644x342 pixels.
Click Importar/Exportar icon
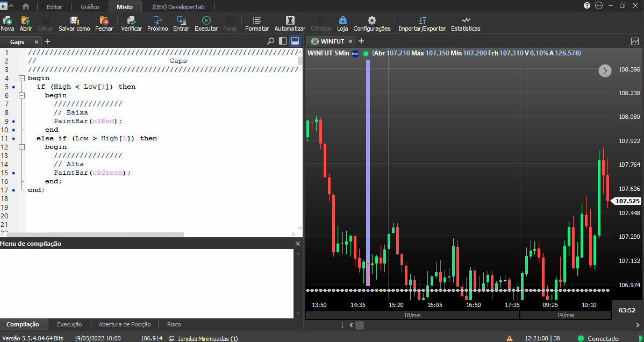(x=422, y=20)
